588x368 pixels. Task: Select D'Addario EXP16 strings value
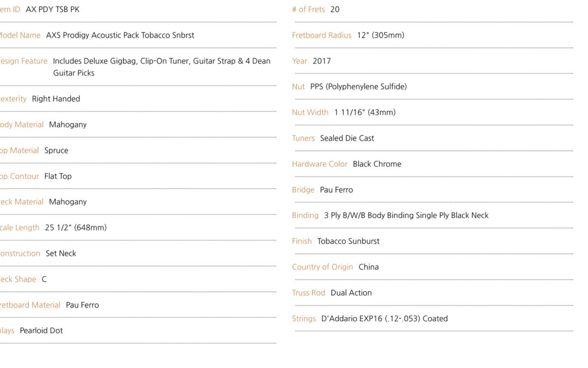(x=384, y=319)
